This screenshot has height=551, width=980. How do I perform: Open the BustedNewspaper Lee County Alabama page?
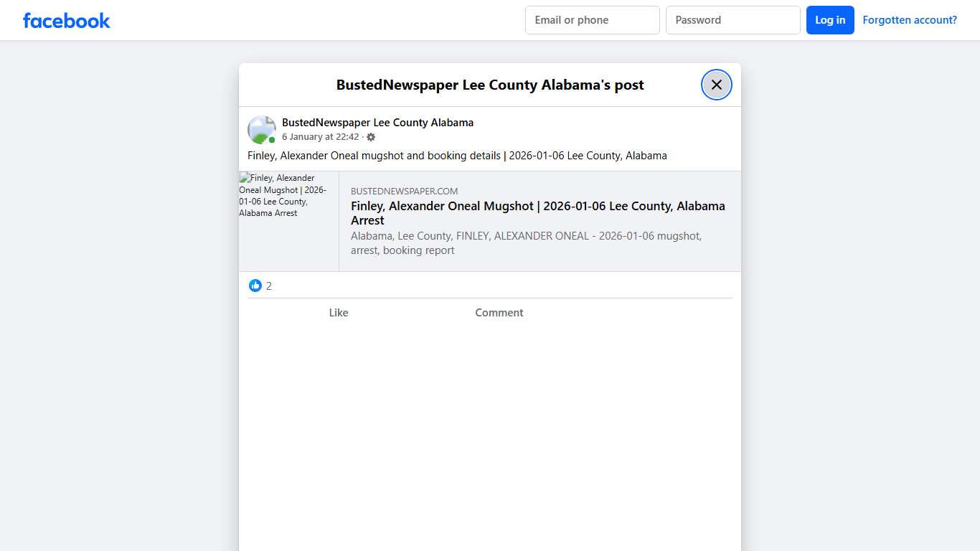377,122
